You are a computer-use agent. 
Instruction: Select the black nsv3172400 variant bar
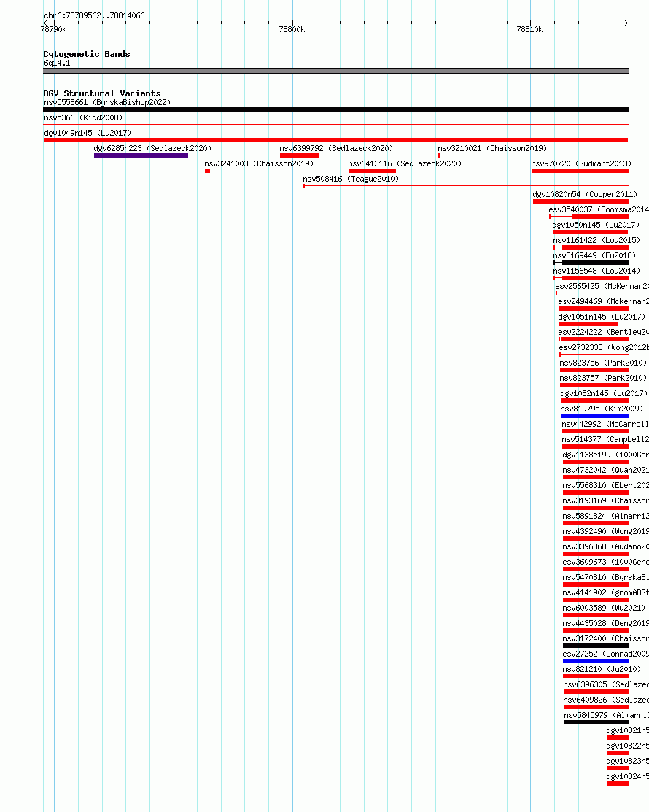595,646
